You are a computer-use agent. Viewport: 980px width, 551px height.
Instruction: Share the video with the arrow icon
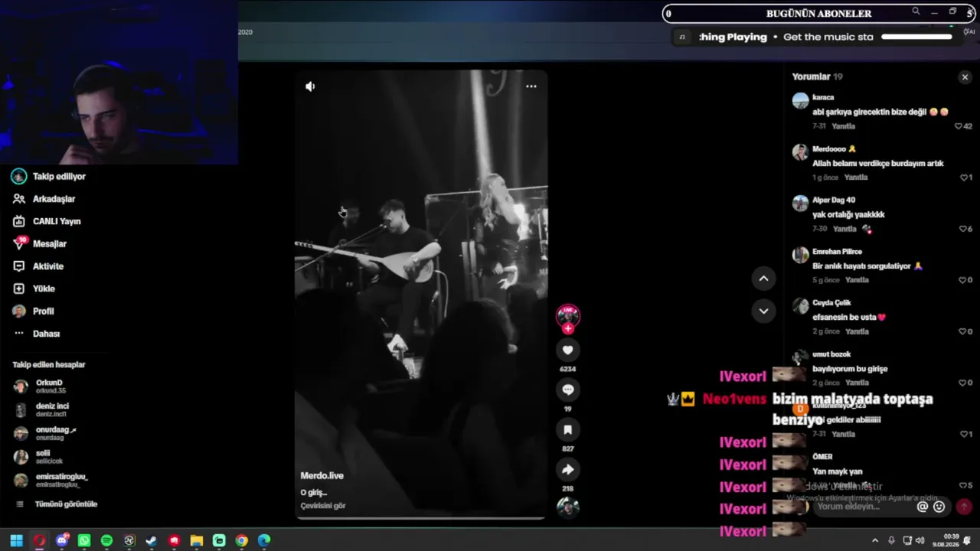point(568,470)
